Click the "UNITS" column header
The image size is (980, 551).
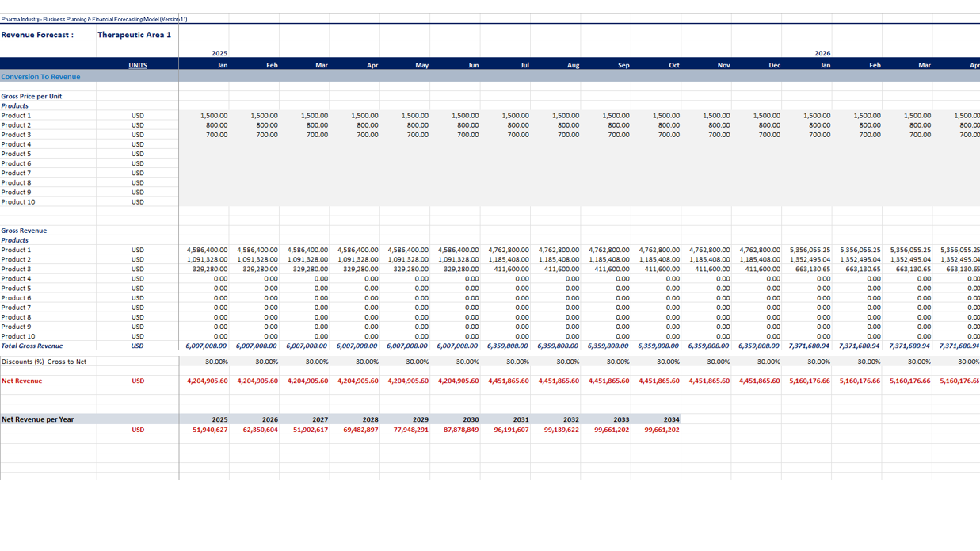tap(138, 65)
